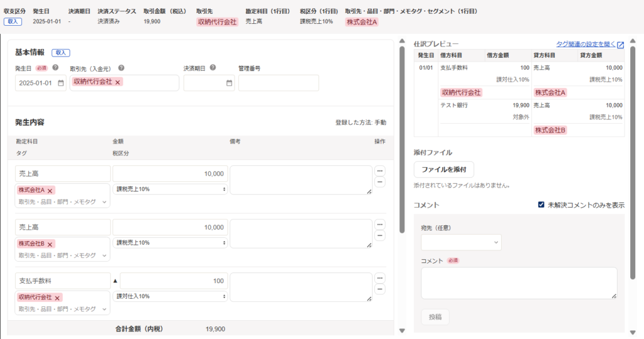The image size is (644, 339).
Task: Open 課税売上10% tax dropdown in first row
Action: (170, 189)
